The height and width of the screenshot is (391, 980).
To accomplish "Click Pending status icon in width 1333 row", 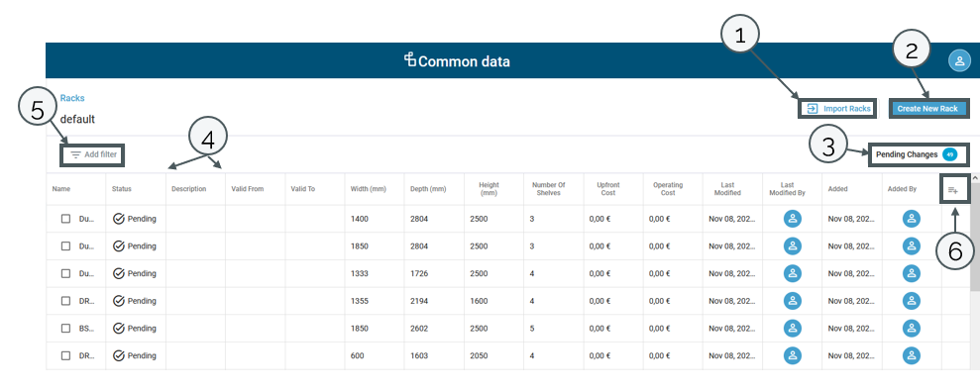I will (x=119, y=273).
